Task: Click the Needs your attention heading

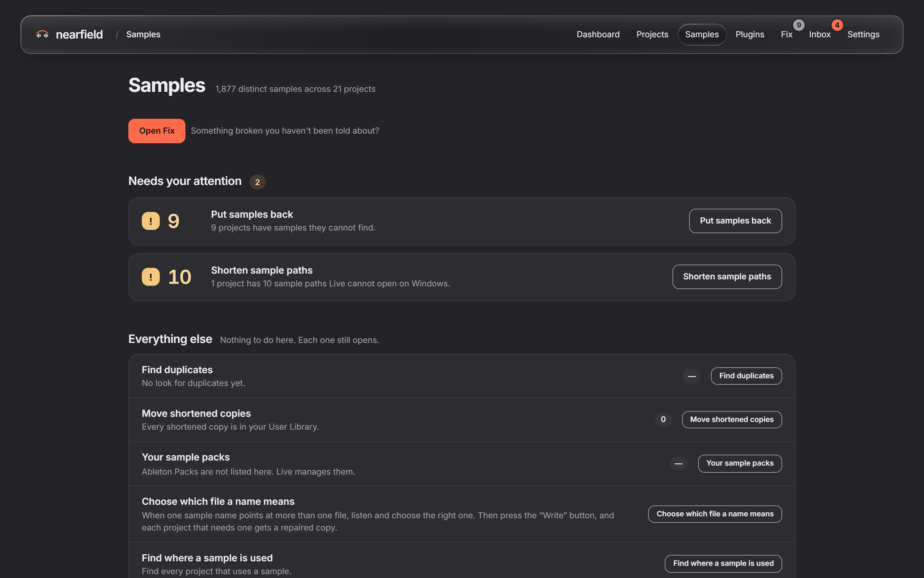Action: [x=185, y=181]
